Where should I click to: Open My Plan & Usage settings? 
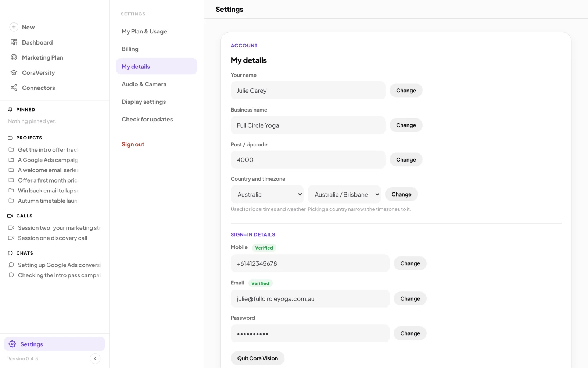pyautogui.click(x=157, y=32)
